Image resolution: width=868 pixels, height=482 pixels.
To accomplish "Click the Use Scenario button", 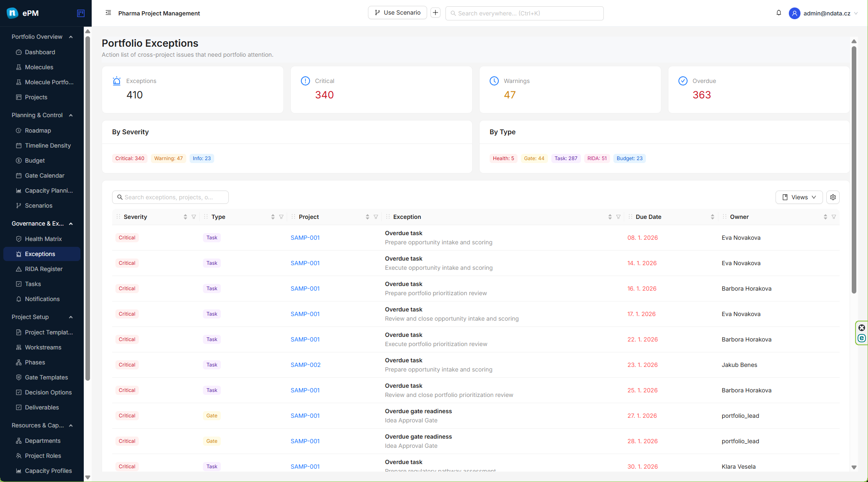I will pyautogui.click(x=398, y=13).
